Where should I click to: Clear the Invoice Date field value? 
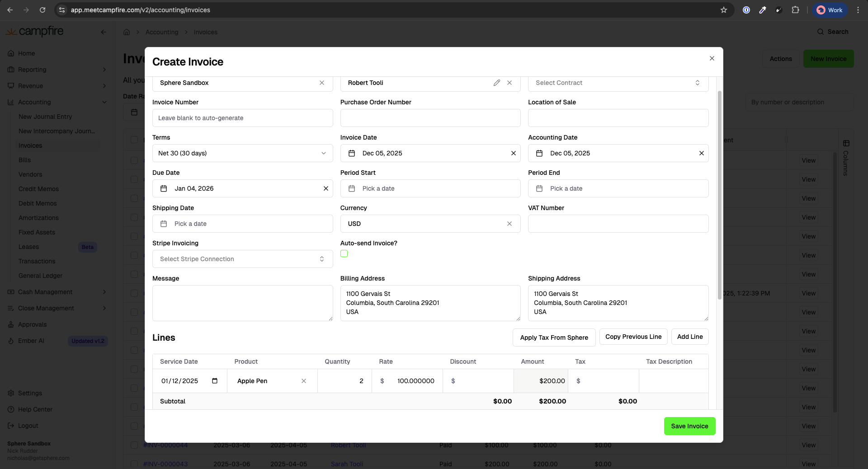[513, 153]
